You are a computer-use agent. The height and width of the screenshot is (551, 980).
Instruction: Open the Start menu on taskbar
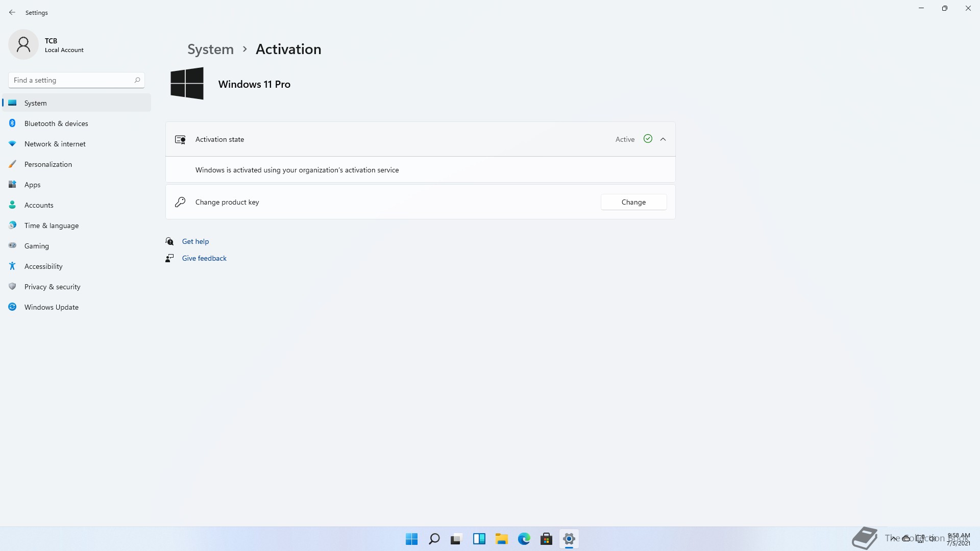411,539
